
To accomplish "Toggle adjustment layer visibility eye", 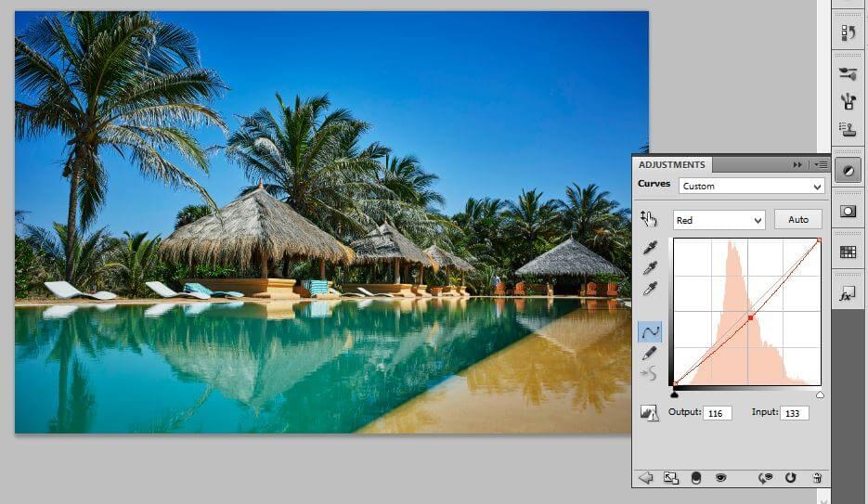I will point(720,477).
